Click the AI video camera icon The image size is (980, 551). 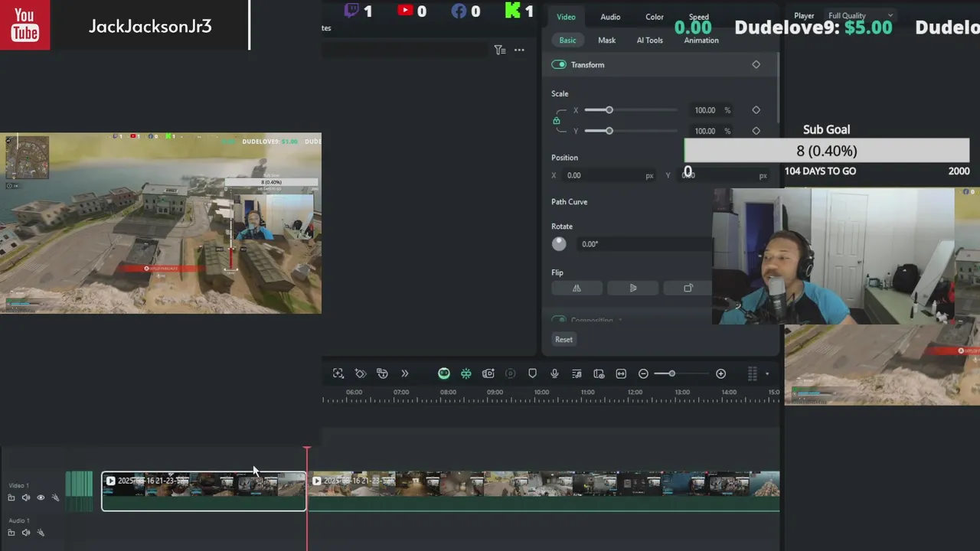(x=488, y=373)
